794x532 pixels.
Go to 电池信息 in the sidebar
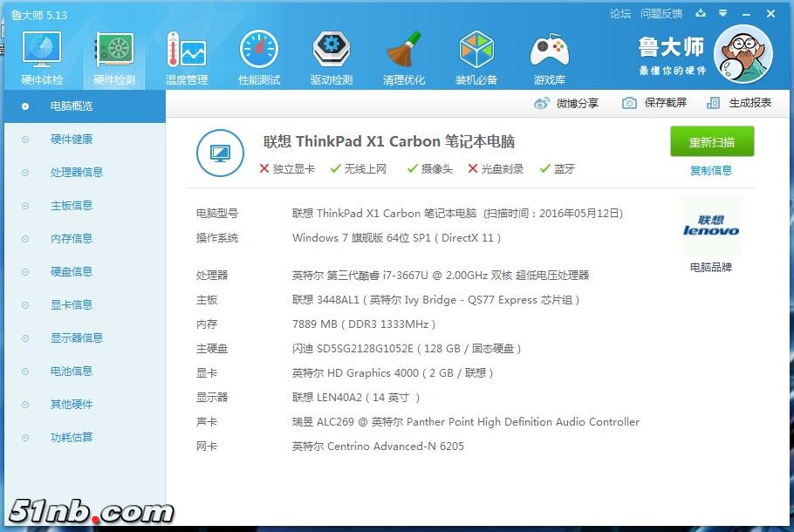coord(71,371)
